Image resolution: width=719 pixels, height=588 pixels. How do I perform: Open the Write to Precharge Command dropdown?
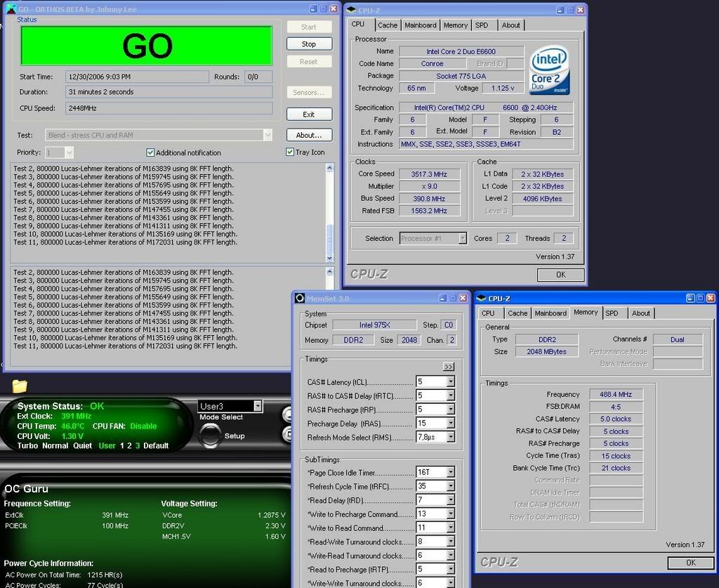pos(451,514)
